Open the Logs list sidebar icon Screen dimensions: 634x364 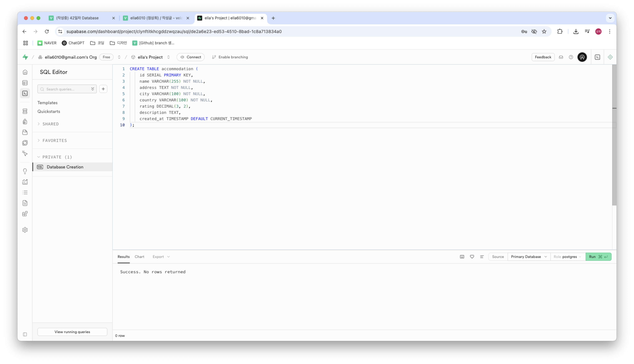pos(25,192)
